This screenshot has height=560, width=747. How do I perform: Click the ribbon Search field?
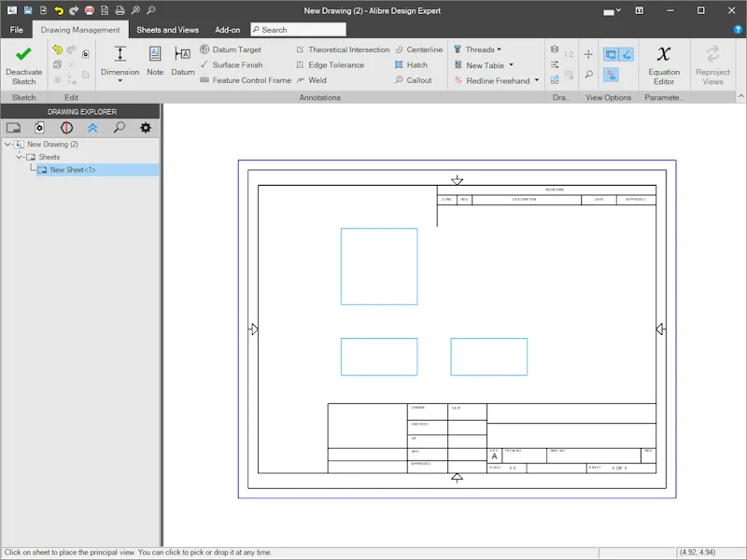coord(298,30)
